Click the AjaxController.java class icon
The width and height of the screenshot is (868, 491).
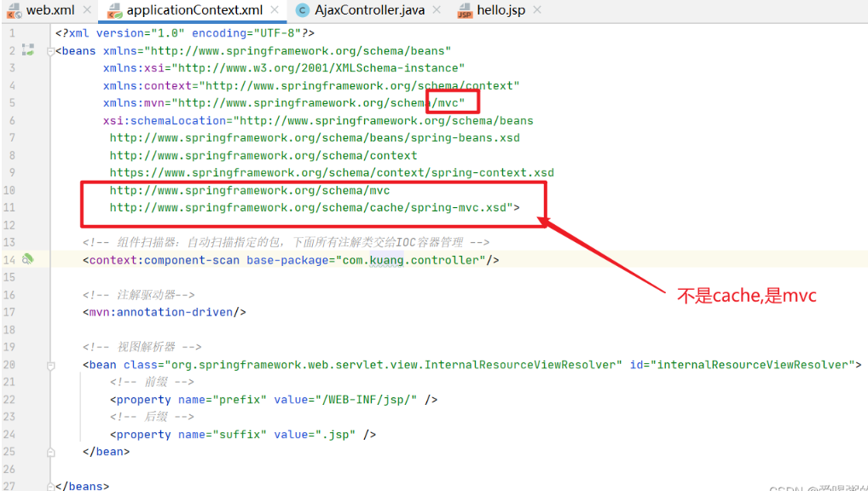point(303,11)
